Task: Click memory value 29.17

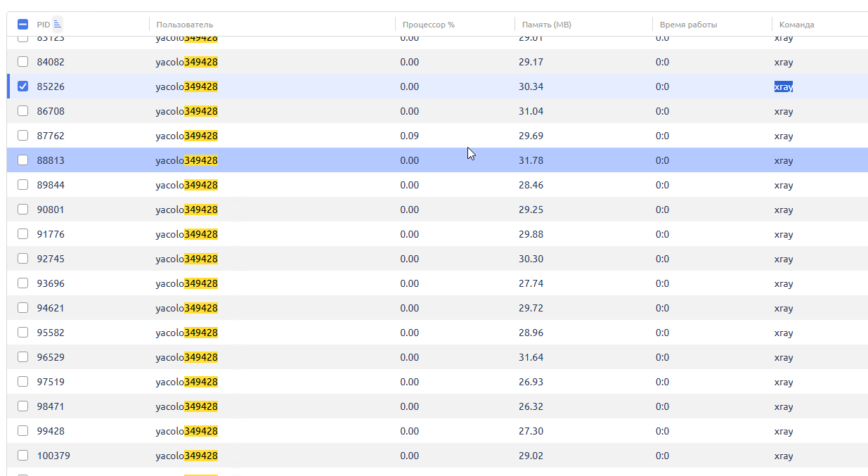Action: [531, 62]
